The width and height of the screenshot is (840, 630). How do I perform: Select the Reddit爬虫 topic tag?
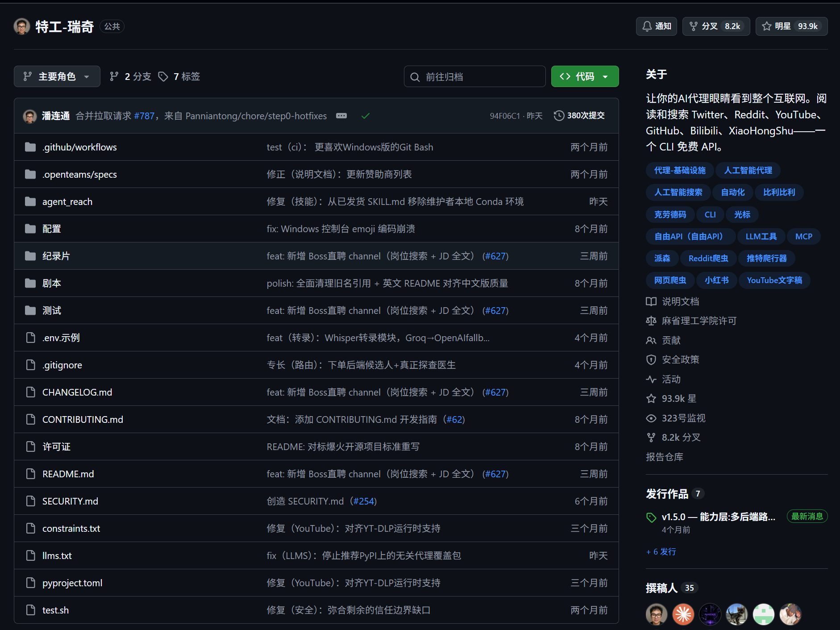pos(708,259)
